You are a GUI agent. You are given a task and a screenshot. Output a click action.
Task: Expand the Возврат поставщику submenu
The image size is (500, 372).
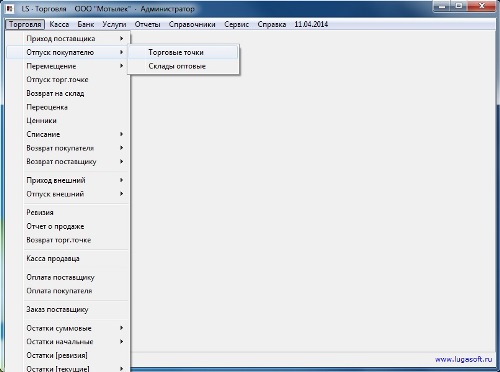coord(67,162)
